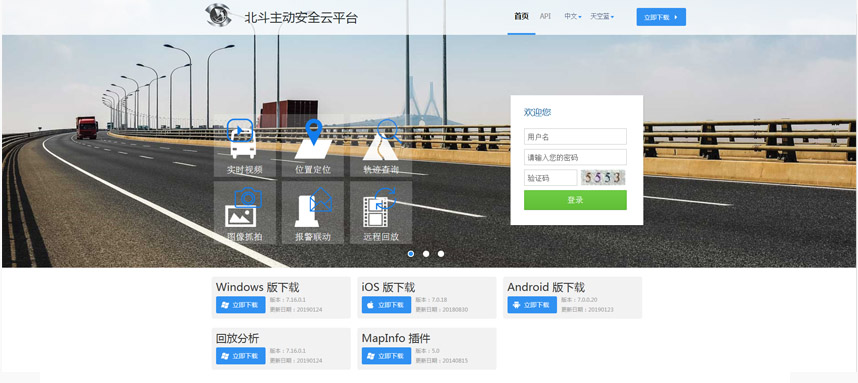This screenshot has width=858, height=383.
Task: Click the 用户名 username input field
Action: click(575, 137)
